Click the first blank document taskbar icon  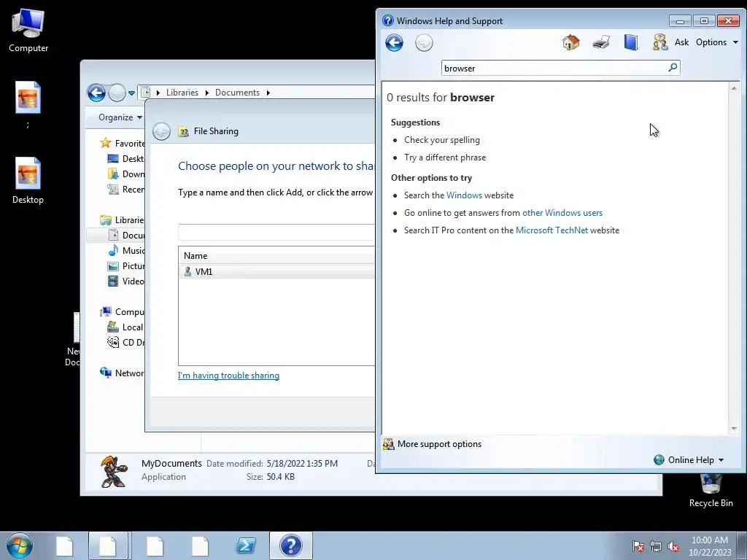pyautogui.click(x=64, y=545)
